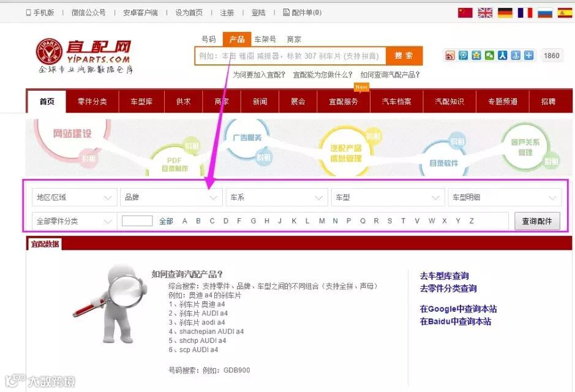Open 新闻 nav menu
575x392 pixels.
pyautogui.click(x=260, y=102)
